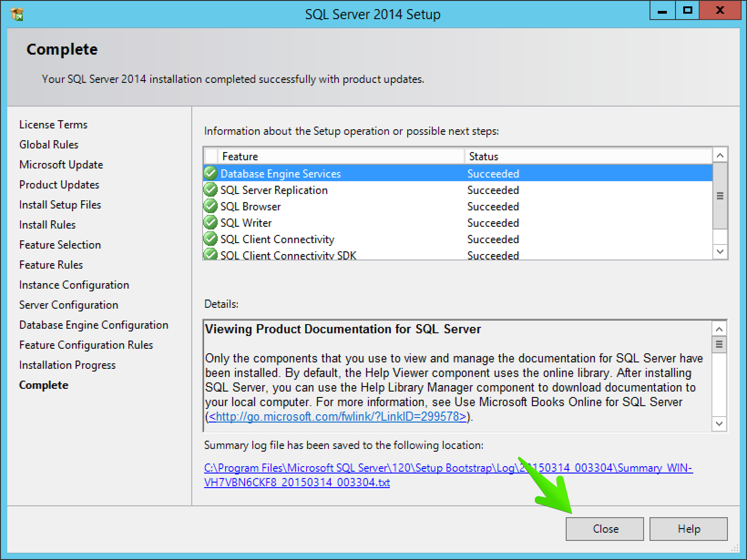The height and width of the screenshot is (560, 747).
Task: Click the Details box scroll down arrow
Action: click(719, 423)
